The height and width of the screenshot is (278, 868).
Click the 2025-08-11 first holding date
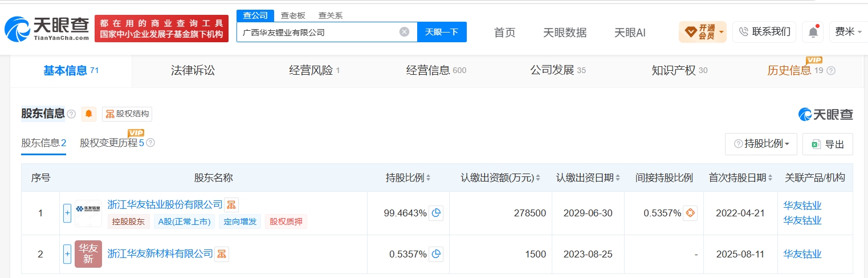740,254
